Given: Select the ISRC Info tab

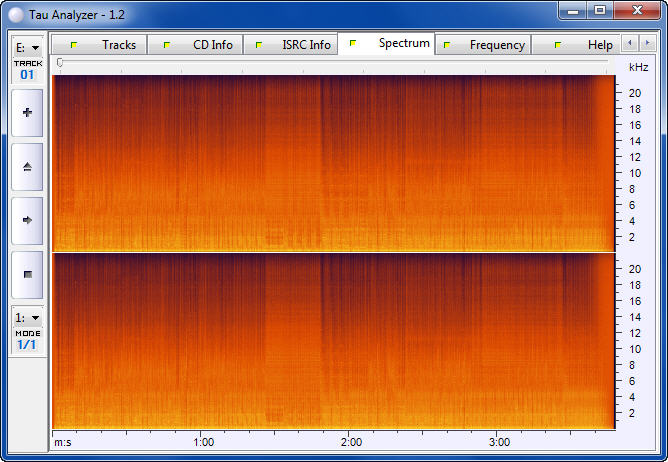Looking at the screenshot, I should [293, 45].
